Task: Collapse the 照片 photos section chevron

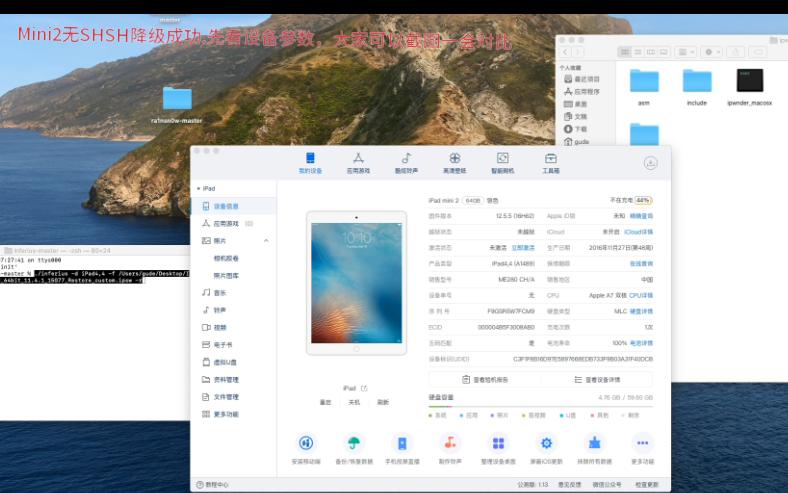Action: [x=266, y=241]
